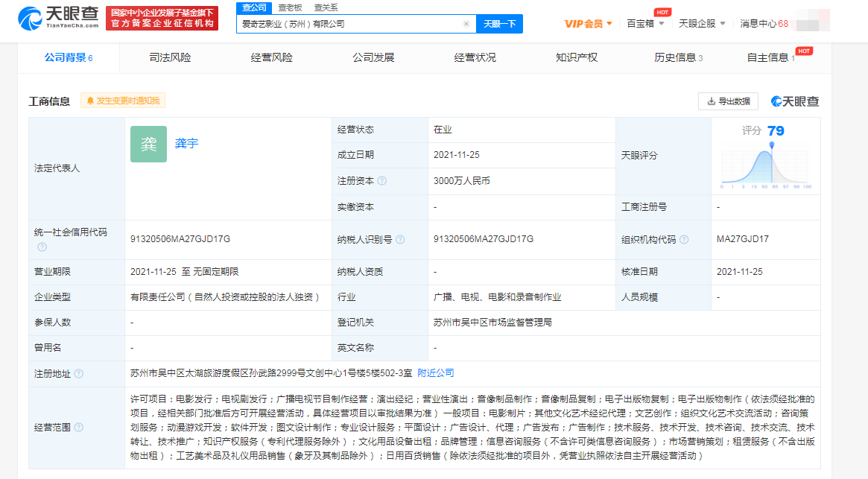The height and width of the screenshot is (479, 868).
Task: Click the registered capital 3000万人民币
Action: click(462, 181)
